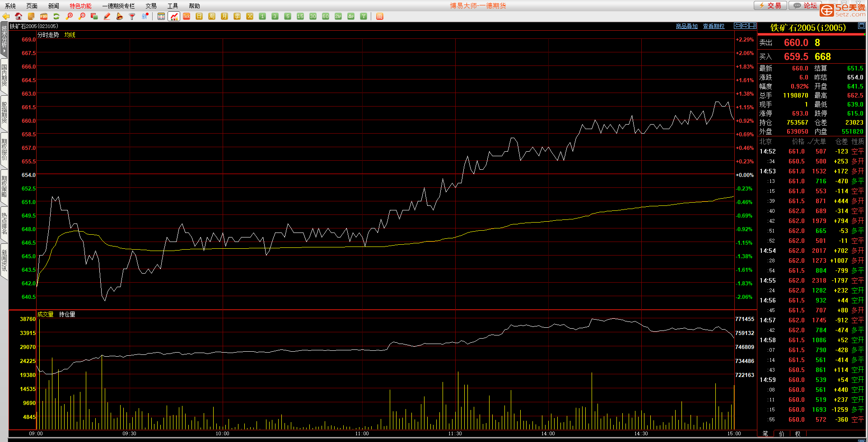This screenshot has height=442, width=868.
Task: Select the 技术分析 side tab
Action: click(4, 39)
